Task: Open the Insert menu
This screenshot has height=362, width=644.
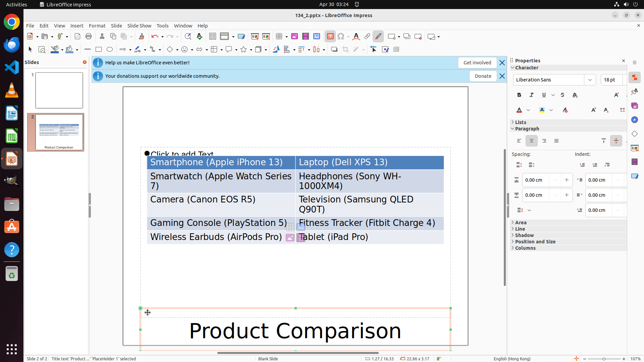Action: tap(77, 26)
